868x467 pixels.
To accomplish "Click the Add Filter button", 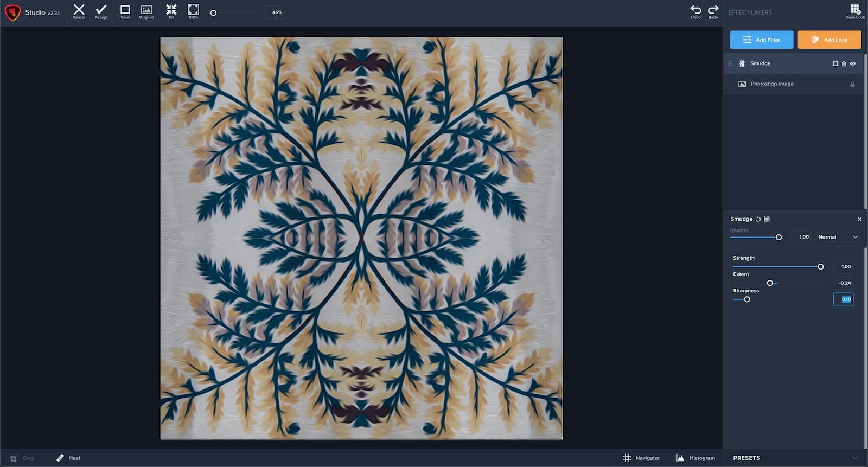I will point(761,40).
